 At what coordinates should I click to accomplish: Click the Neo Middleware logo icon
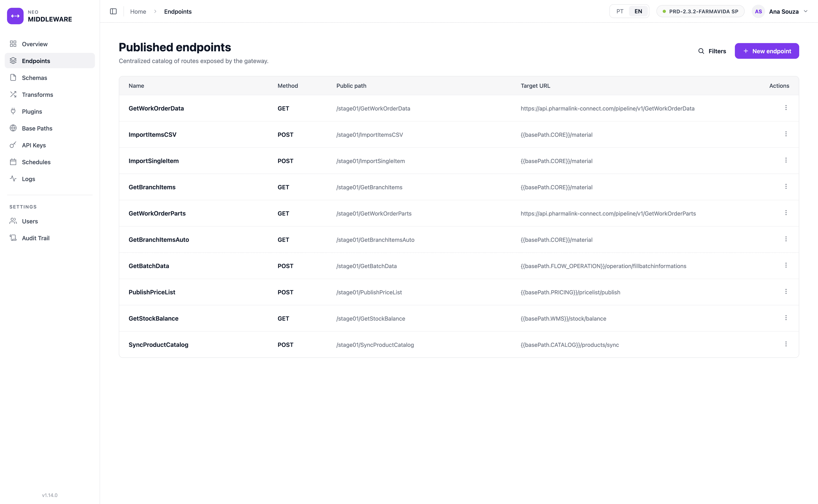15,16
